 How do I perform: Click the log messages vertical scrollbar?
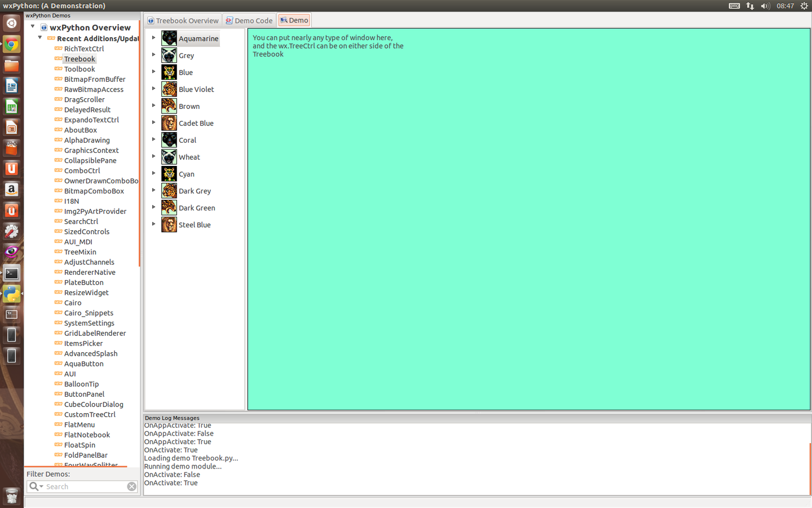coord(810,468)
